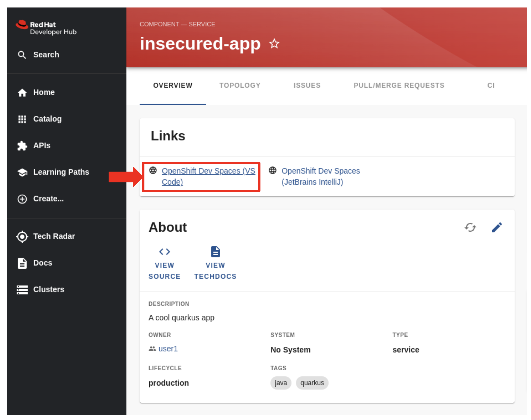The height and width of the screenshot is (420, 531).
Task: Open the Create... menu item
Action: click(x=48, y=199)
